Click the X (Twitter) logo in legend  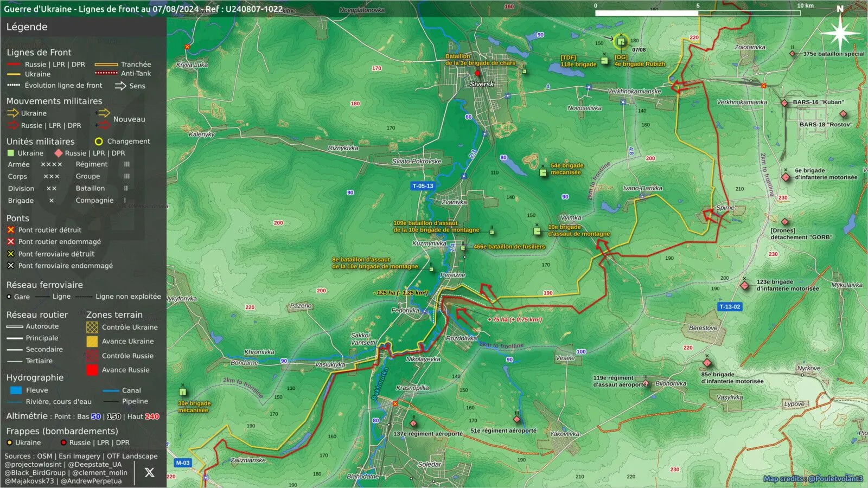[x=150, y=472]
